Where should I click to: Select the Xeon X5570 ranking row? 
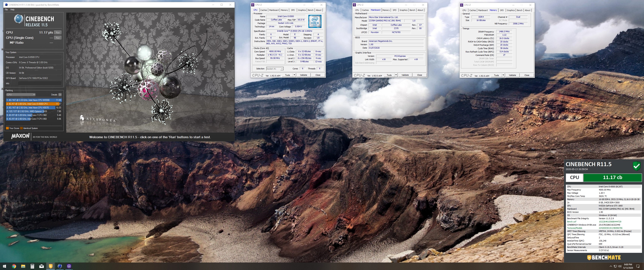pyautogui.click(x=34, y=108)
